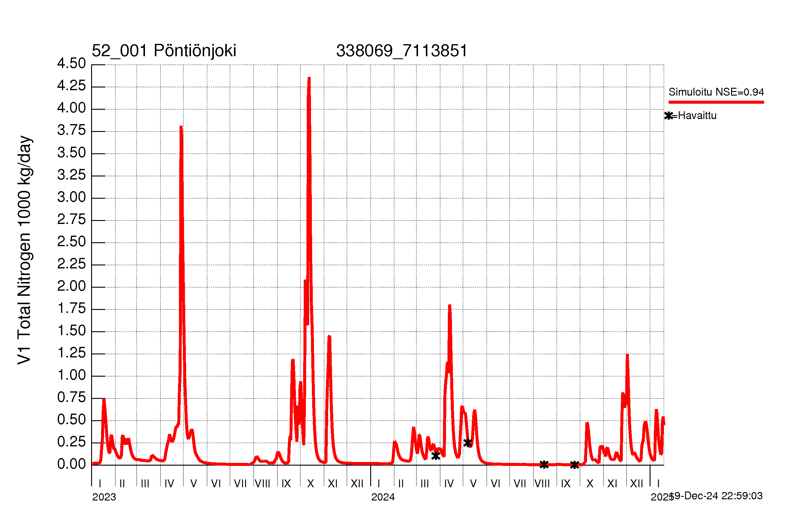Click the y-axis value 1.00
Screen dimensions: 812x511
[x=72, y=375]
